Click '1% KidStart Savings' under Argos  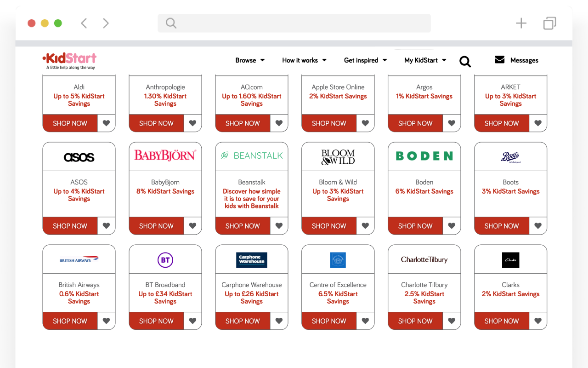click(424, 96)
